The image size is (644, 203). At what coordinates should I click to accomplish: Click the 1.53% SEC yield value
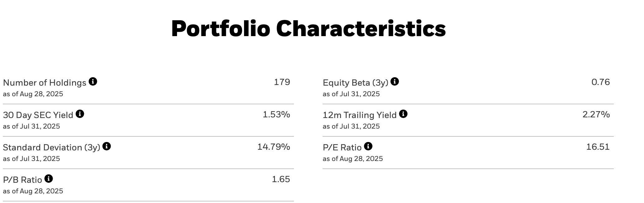[276, 115]
